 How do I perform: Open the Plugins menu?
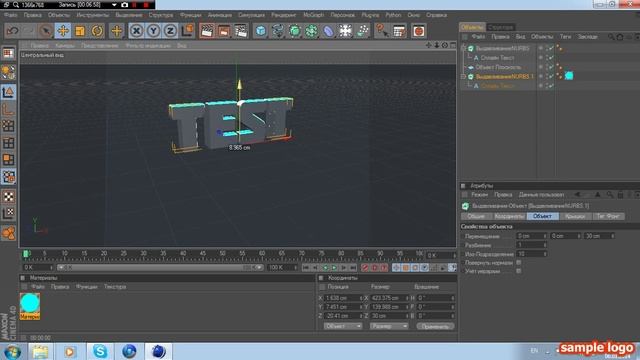(x=370, y=15)
